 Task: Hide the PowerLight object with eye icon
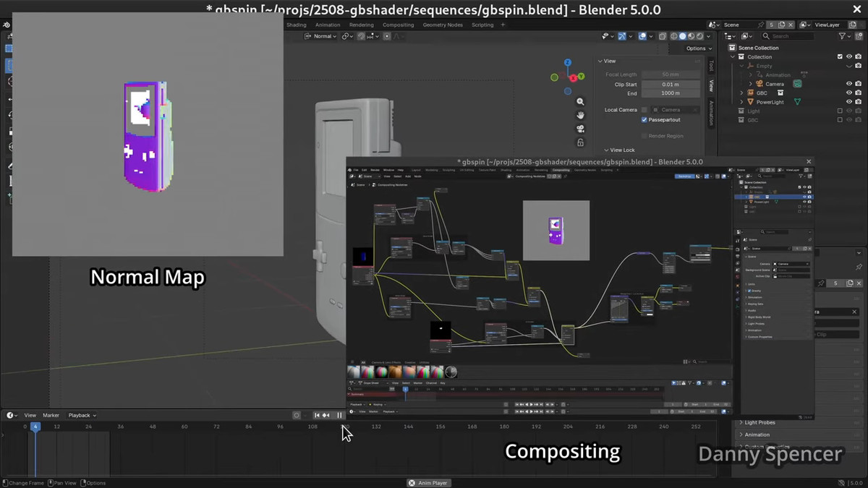point(849,102)
